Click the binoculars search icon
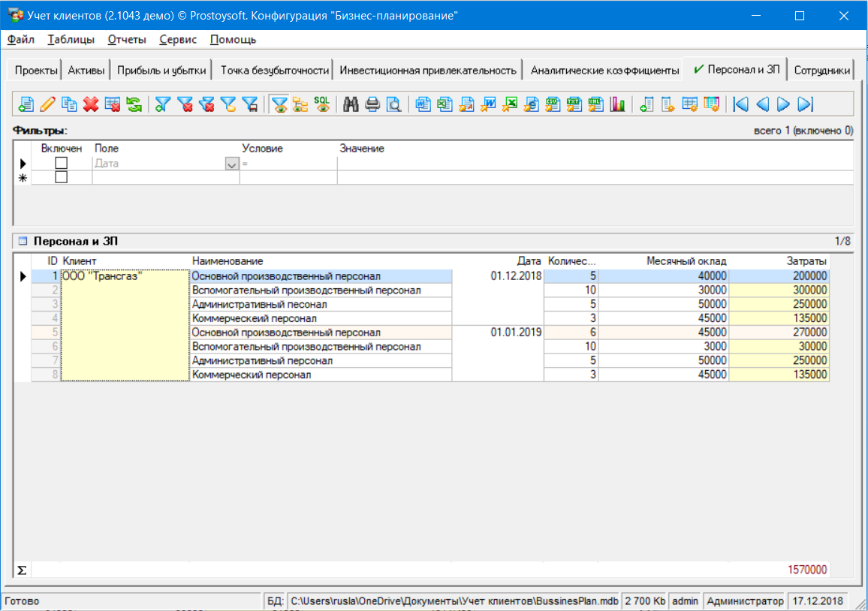 pyautogui.click(x=350, y=104)
